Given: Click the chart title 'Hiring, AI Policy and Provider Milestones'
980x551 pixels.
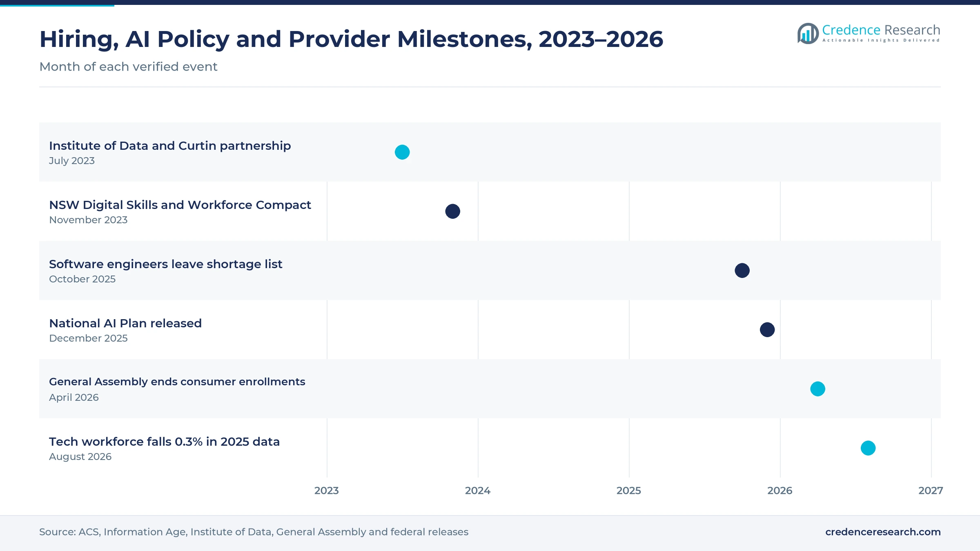Looking at the screenshot, I should [x=351, y=40].
